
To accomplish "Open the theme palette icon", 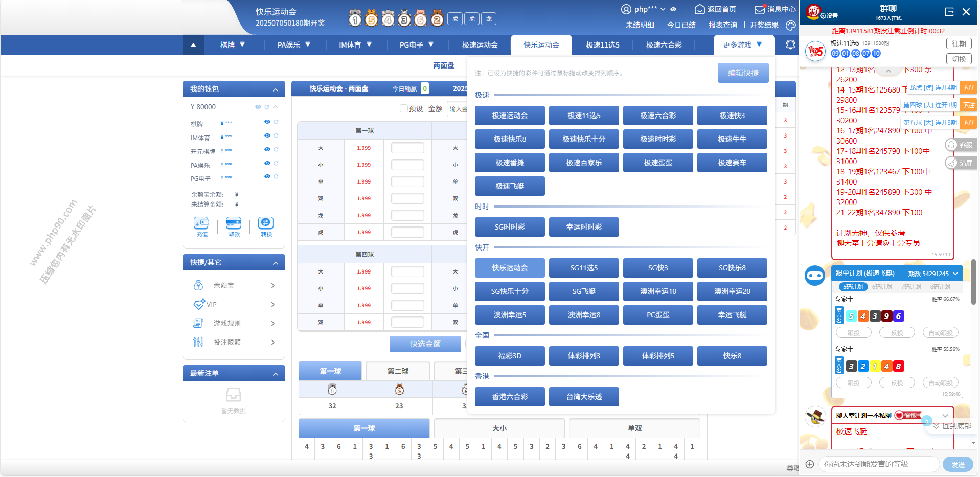I will pyautogui.click(x=790, y=25).
